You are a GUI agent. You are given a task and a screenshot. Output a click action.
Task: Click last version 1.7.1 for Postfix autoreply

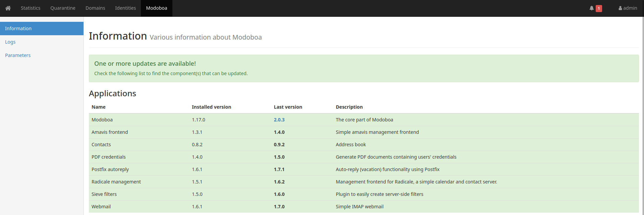[x=279, y=169]
